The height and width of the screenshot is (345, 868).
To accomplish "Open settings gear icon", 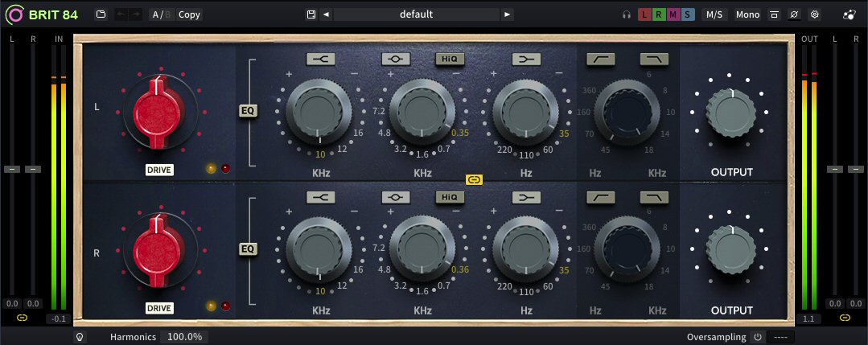I will coord(815,15).
